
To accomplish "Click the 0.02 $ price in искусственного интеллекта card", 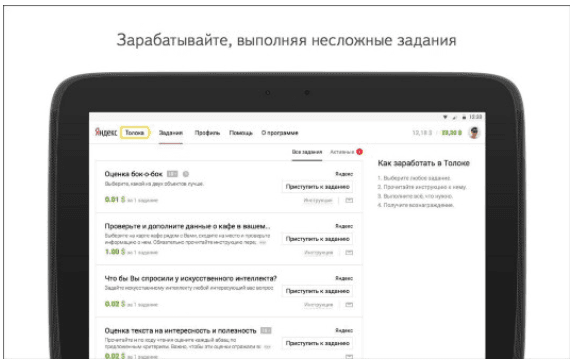I will point(115,304).
